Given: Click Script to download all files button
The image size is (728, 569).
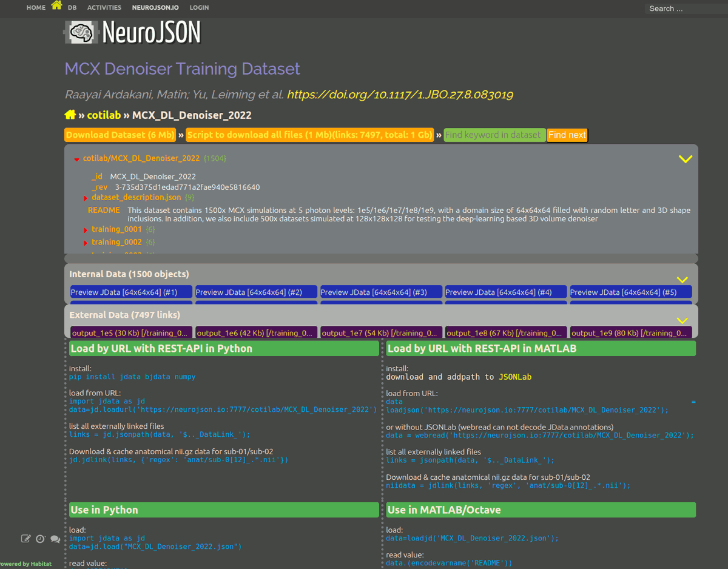Looking at the screenshot, I should (310, 135).
